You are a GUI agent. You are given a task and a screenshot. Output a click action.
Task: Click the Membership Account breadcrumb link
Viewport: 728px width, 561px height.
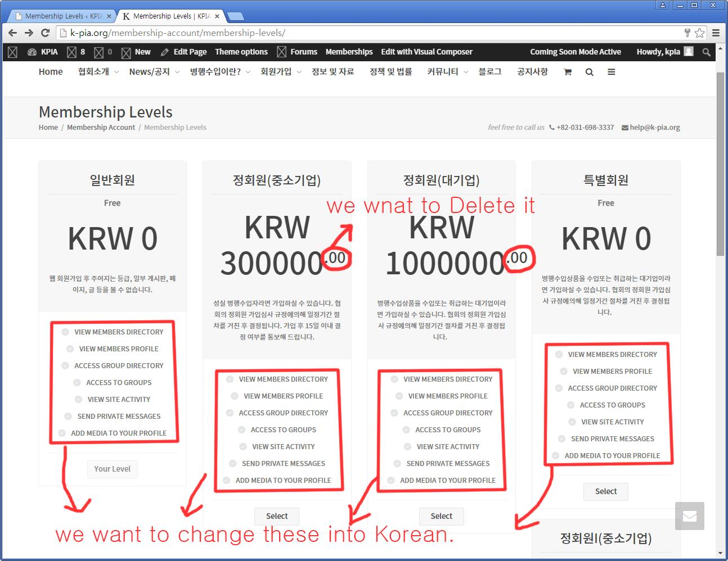(101, 128)
